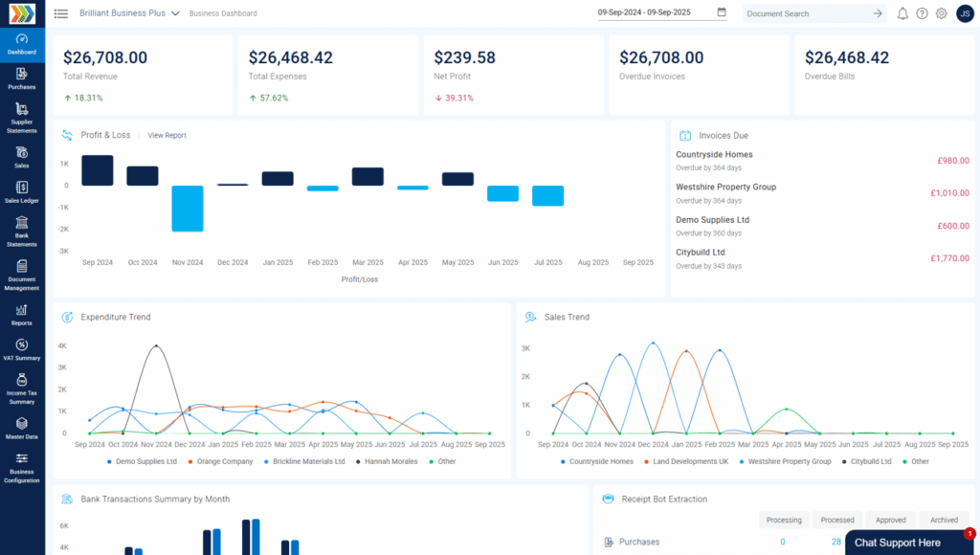
Task: Select the Approved column header
Action: 891,520
